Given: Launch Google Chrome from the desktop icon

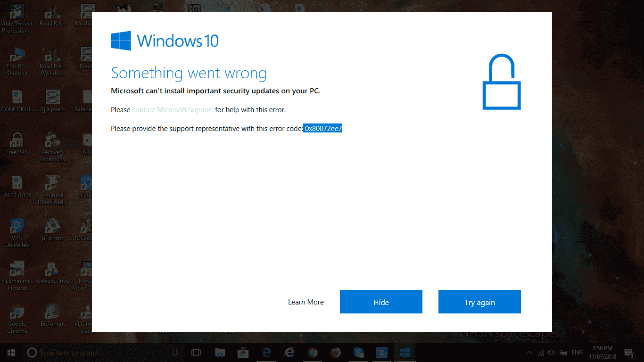Looking at the screenshot, I should [17, 319].
